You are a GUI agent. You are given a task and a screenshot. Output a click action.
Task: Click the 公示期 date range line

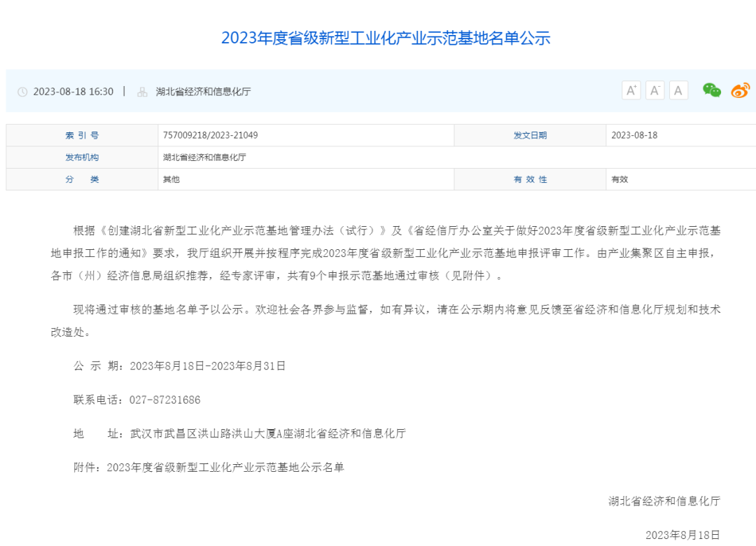coord(180,365)
